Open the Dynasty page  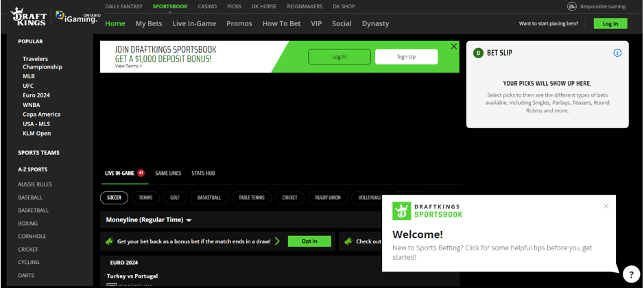coord(375,23)
